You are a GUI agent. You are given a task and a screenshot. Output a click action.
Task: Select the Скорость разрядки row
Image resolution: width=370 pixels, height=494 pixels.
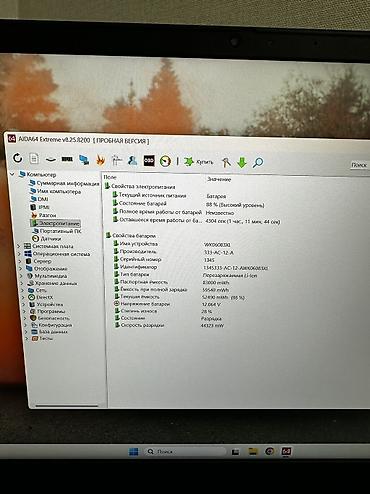[142, 325]
